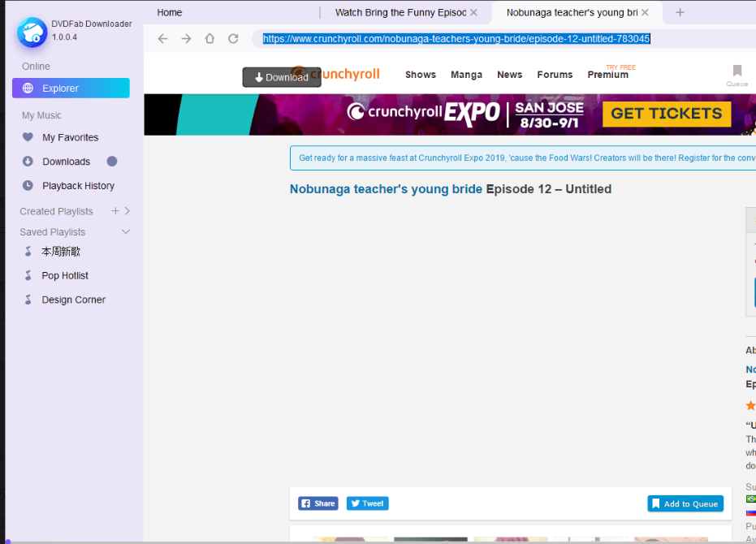Share the episode on Facebook
Screen dimensions: 756x544
[318, 503]
